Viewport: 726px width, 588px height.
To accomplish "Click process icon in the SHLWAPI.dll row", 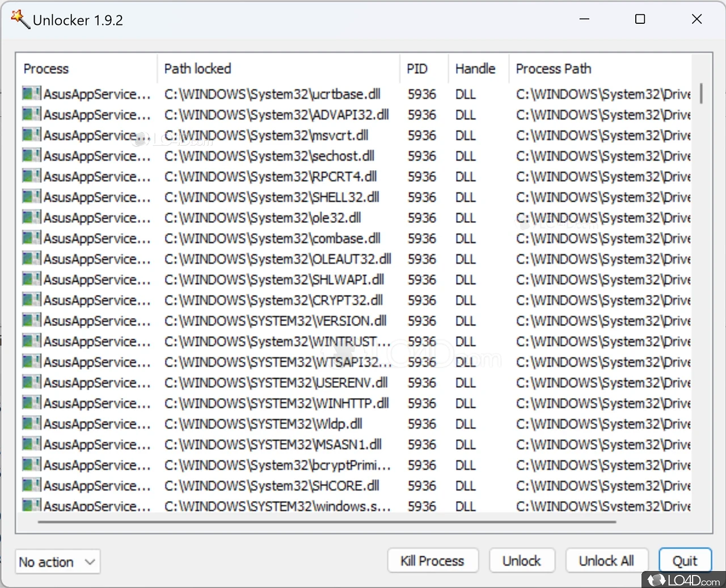I will (32, 279).
